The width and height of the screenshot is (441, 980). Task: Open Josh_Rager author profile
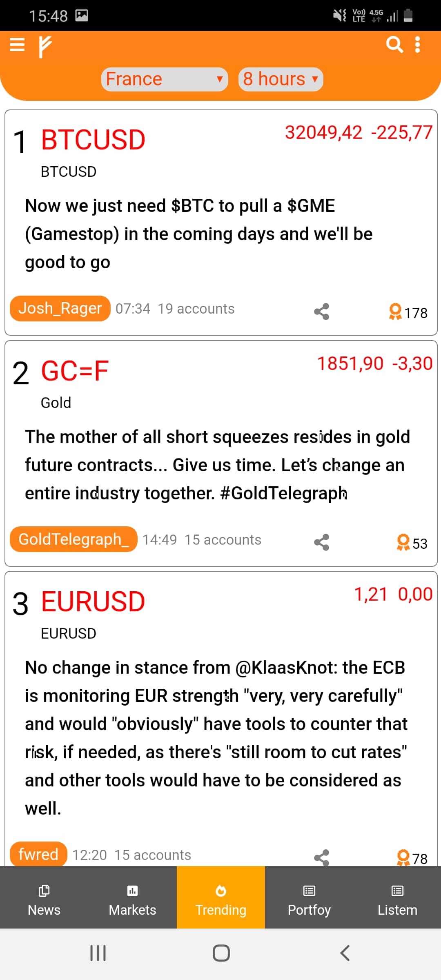pyautogui.click(x=60, y=308)
